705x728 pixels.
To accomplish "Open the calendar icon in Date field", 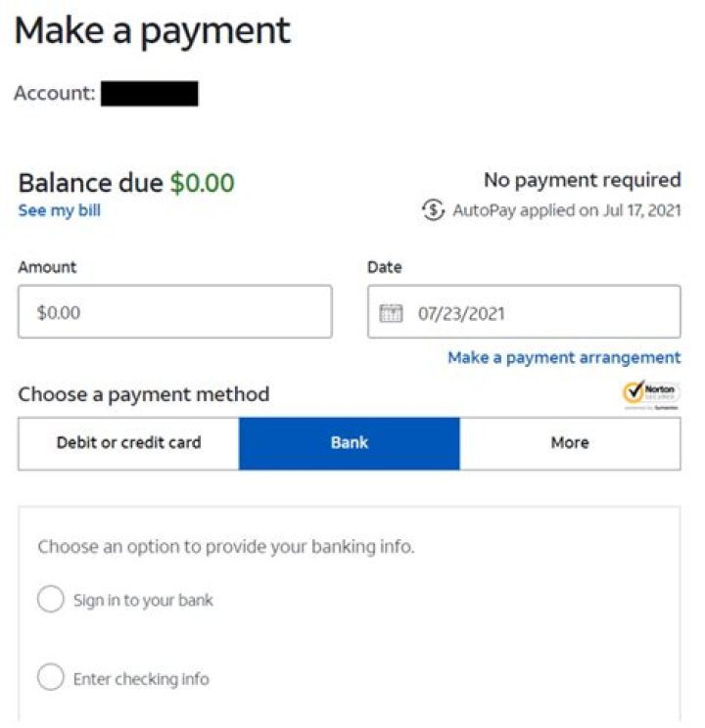I will pos(391,313).
